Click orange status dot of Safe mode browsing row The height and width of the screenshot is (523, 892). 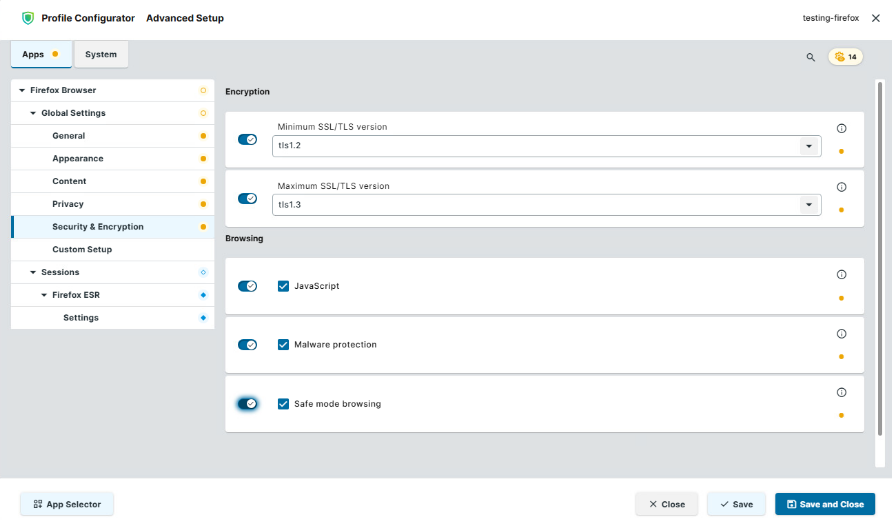click(x=841, y=415)
